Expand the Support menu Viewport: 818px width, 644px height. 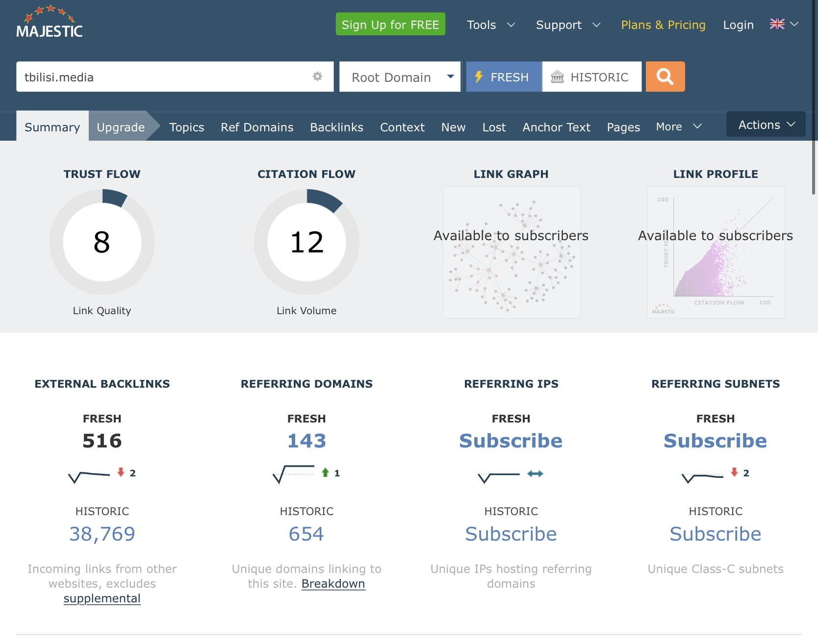(x=568, y=25)
